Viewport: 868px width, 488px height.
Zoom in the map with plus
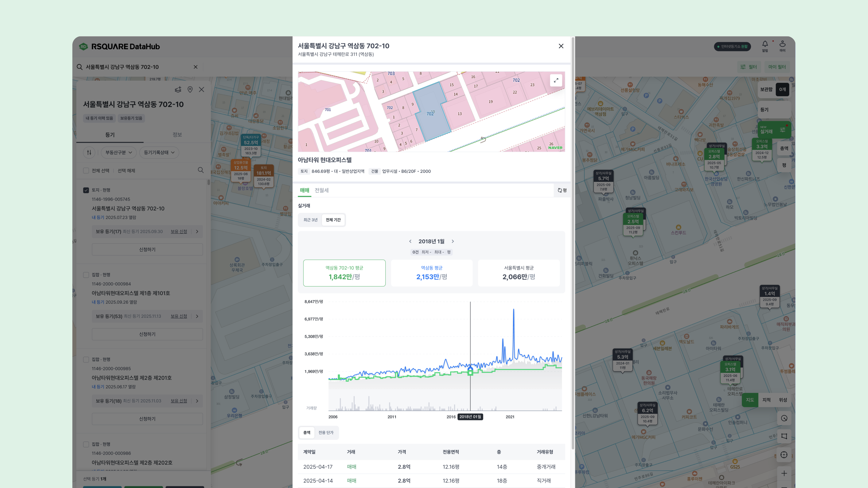[784, 473]
